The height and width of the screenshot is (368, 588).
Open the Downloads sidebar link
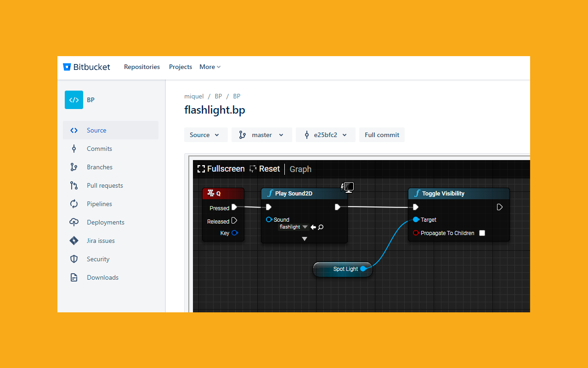111,277
